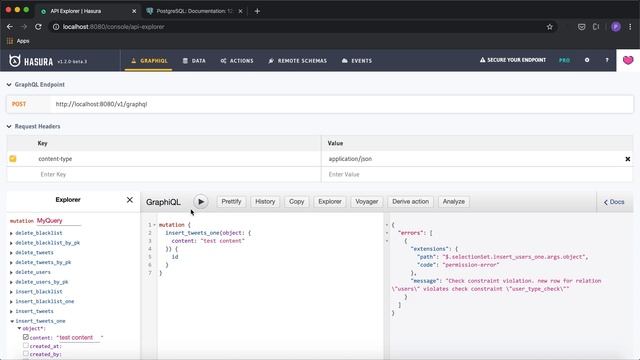
Task: Open Chrome's three-dot menu
Action: [630, 27]
